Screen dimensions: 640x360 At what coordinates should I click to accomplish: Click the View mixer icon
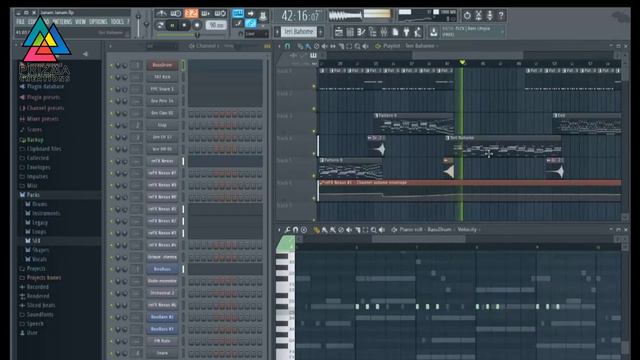click(384, 31)
